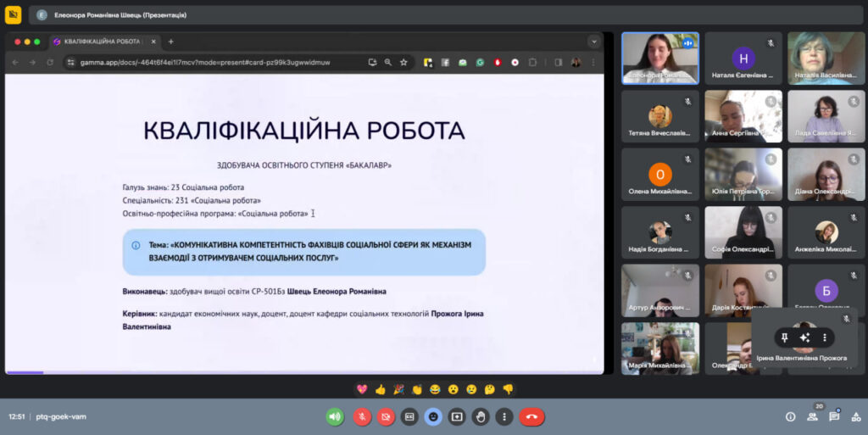Open visual effects via the sparkle icon
Image resolution: width=868 pixels, height=435 pixels.
(804, 337)
